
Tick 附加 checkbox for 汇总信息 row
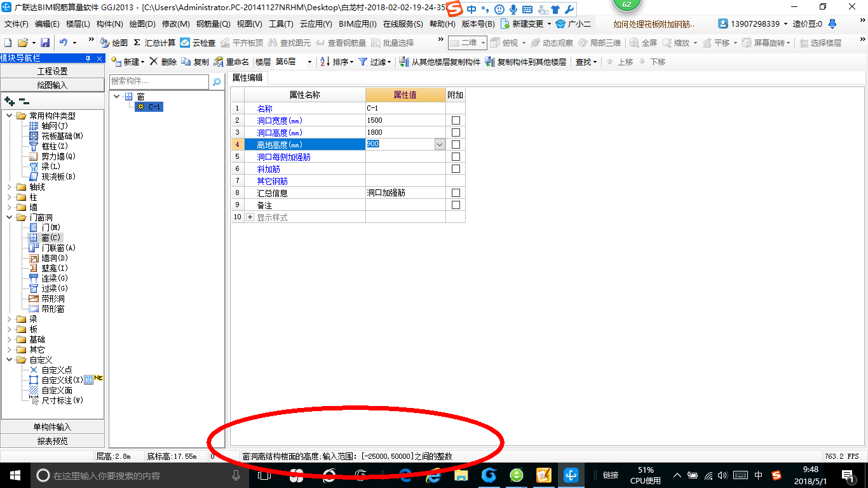coord(456,193)
